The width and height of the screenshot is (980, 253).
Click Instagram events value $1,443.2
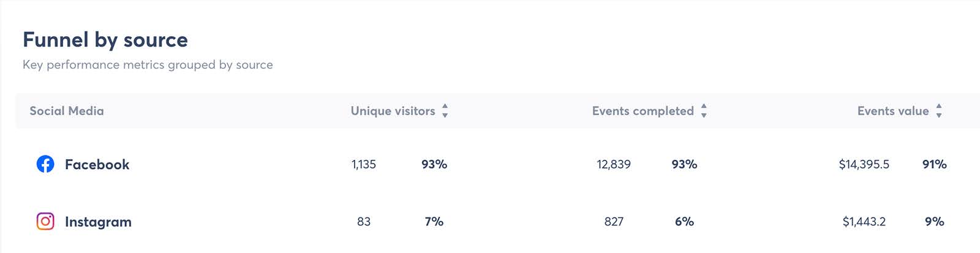(x=864, y=221)
